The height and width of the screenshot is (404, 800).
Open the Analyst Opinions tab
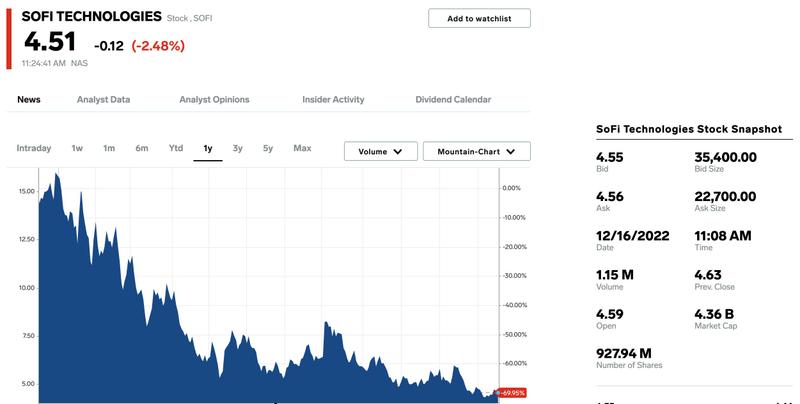(214, 99)
